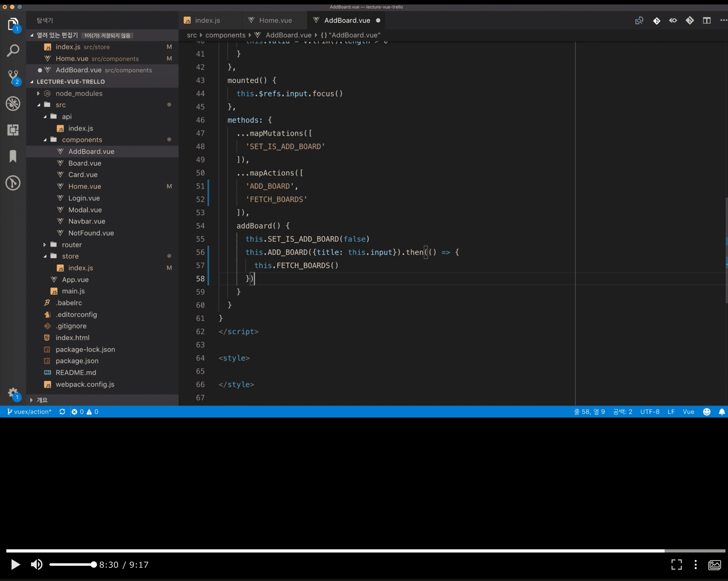Open the Debug view icon
Viewport: 728px width, 581px height.
[13, 104]
